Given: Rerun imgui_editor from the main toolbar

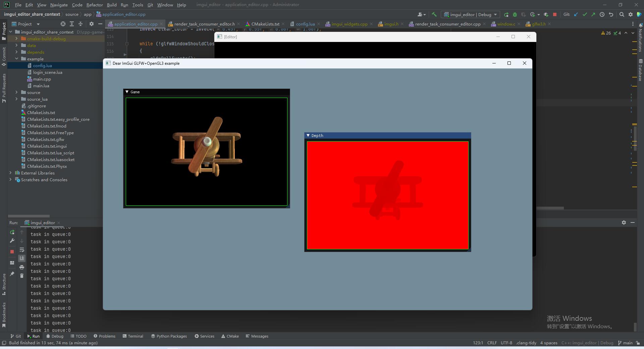Looking at the screenshot, I should (506, 14).
